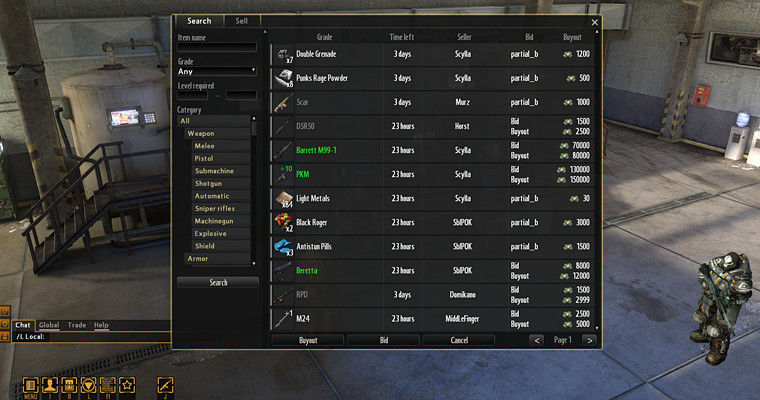The height and width of the screenshot is (400, 760).
Task: Click the Antistun Pills item icon
Action: point(284,247)
